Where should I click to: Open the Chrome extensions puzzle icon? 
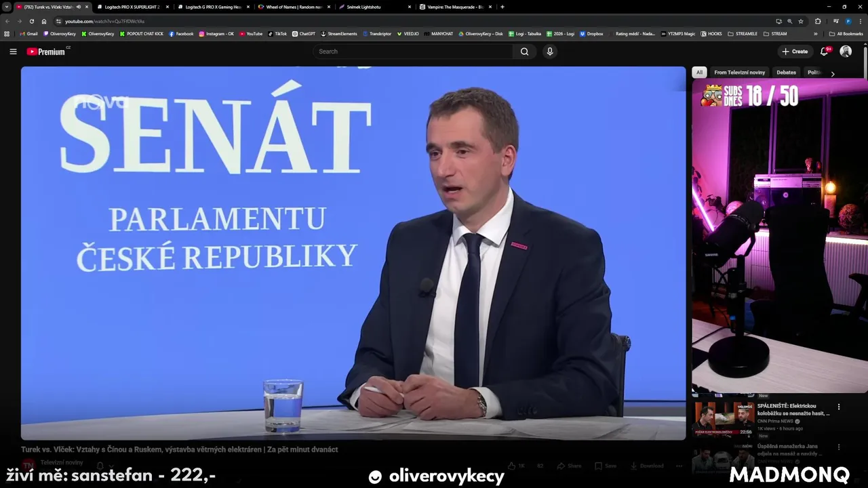pos(818,21)
